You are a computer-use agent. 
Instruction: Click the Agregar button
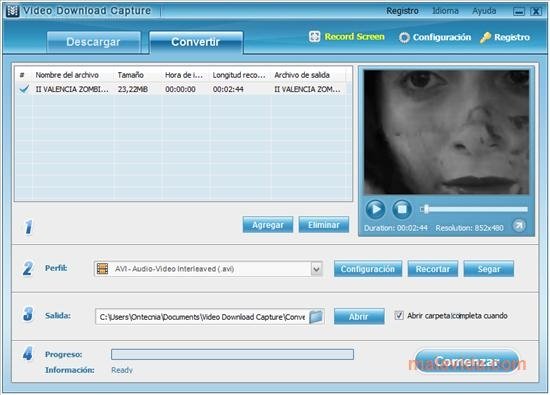268,225
